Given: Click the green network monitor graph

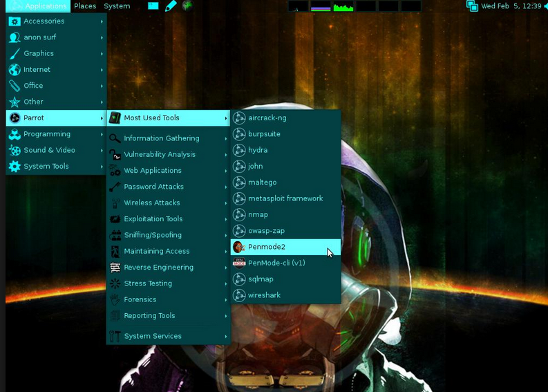Looking at the screenshot, I should pyautogui.click(x=343, y=6).
